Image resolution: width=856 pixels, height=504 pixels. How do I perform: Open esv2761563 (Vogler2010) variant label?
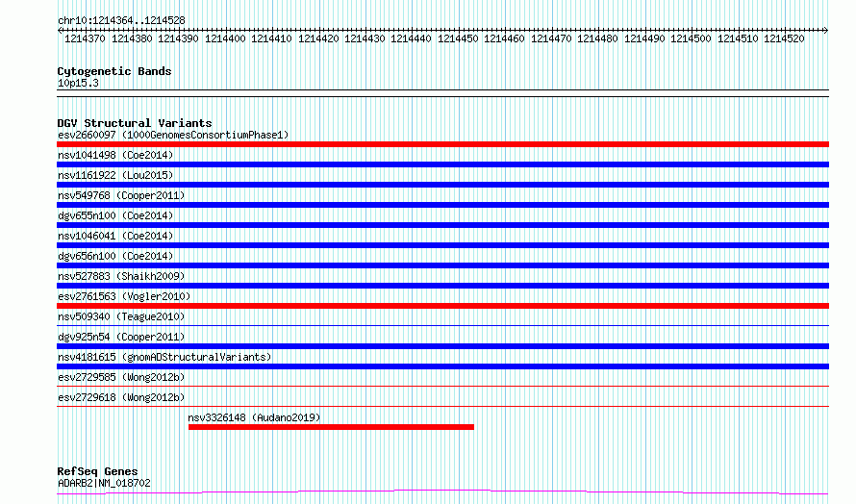click(124, 296)
